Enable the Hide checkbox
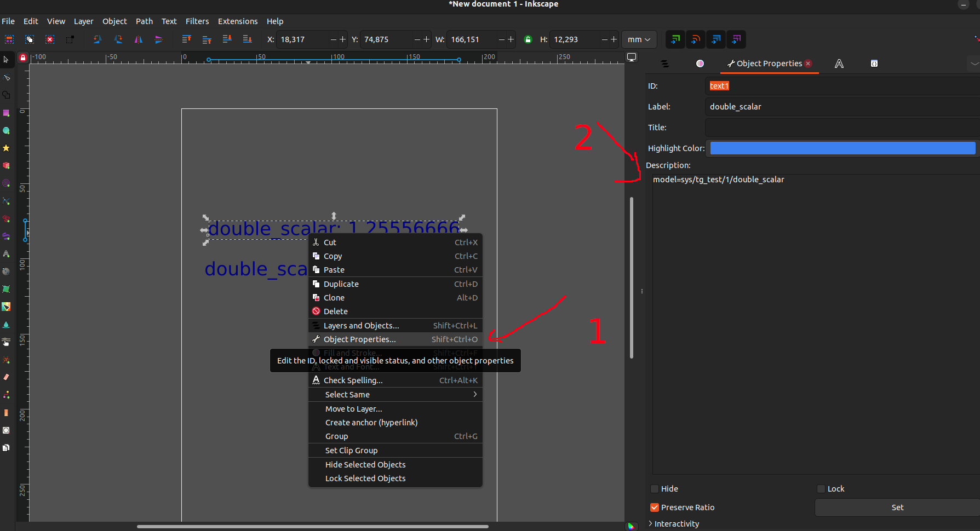Viewport: 980px width, 531px height. tap(655, 489)
